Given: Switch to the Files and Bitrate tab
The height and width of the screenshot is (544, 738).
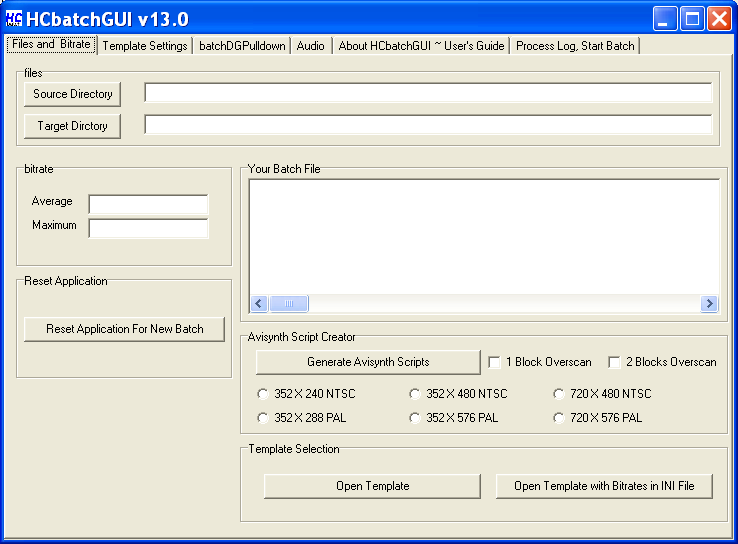Looking at the screenshot, I should click(51, 44).
